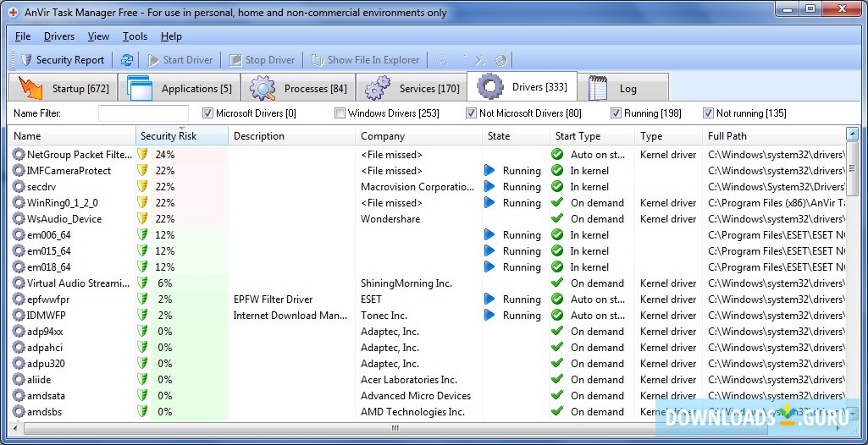Image resolution: width=868 pixels, height=445 pixels.
Task: Click the gear icon beside WinRing0_1_2_0
Action: pyautogui.click(x=19, y=203)
